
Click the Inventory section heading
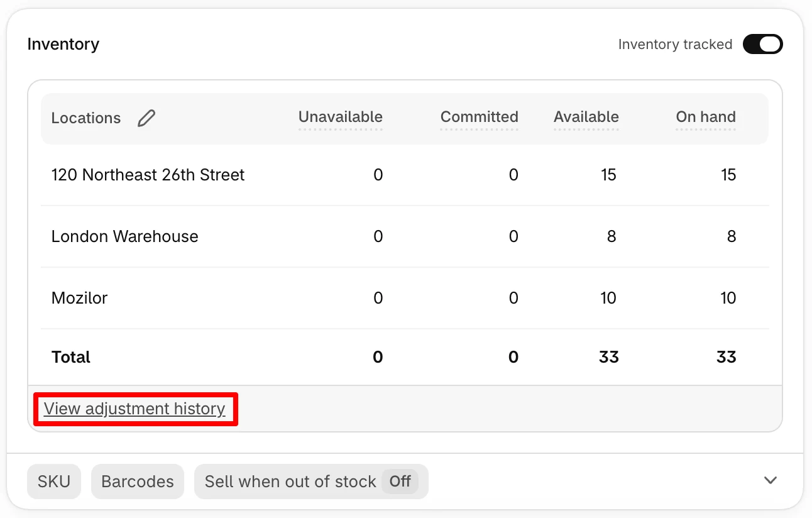tap(63, 45)
